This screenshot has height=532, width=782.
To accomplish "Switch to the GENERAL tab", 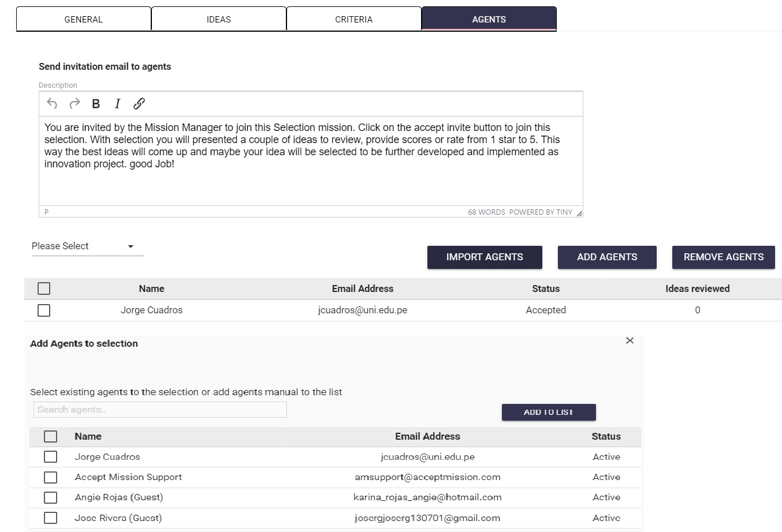I will pyautogui.click(x=84, y=19).
